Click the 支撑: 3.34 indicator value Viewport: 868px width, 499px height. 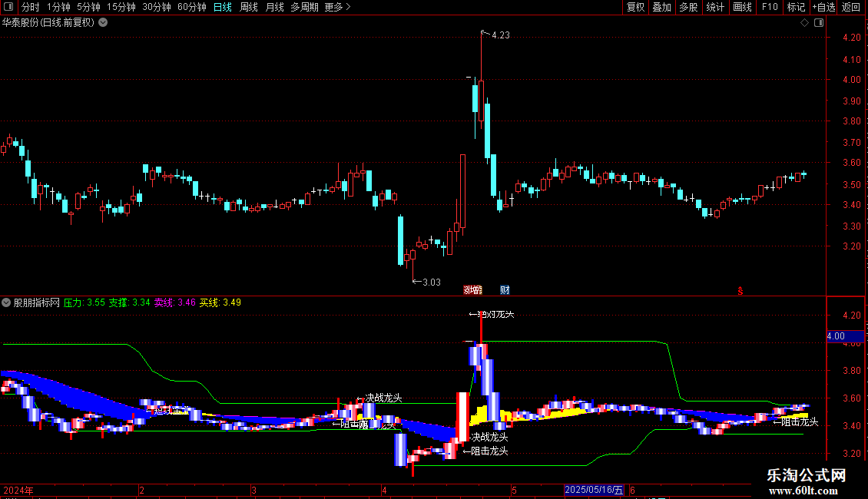click(129, 302)
